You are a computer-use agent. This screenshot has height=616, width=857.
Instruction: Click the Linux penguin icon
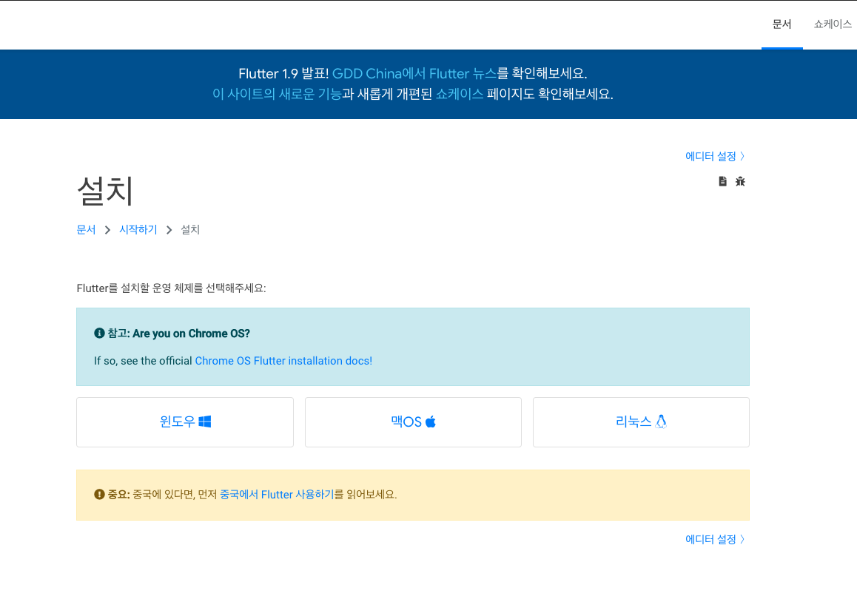pyautogui.click(x=661, y=422)
